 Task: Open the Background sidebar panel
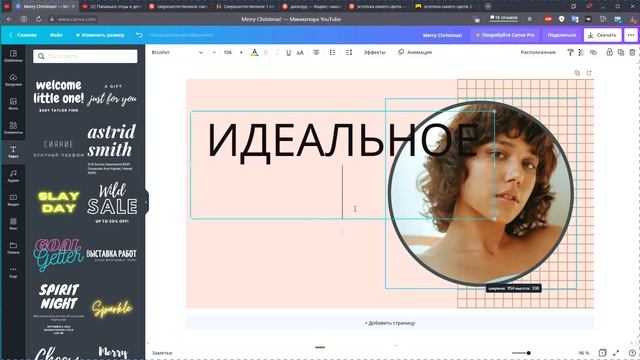[13, 224]
